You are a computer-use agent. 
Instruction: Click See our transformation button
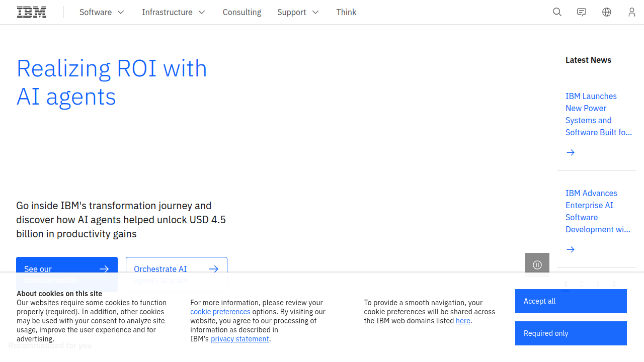coord(67,275)
